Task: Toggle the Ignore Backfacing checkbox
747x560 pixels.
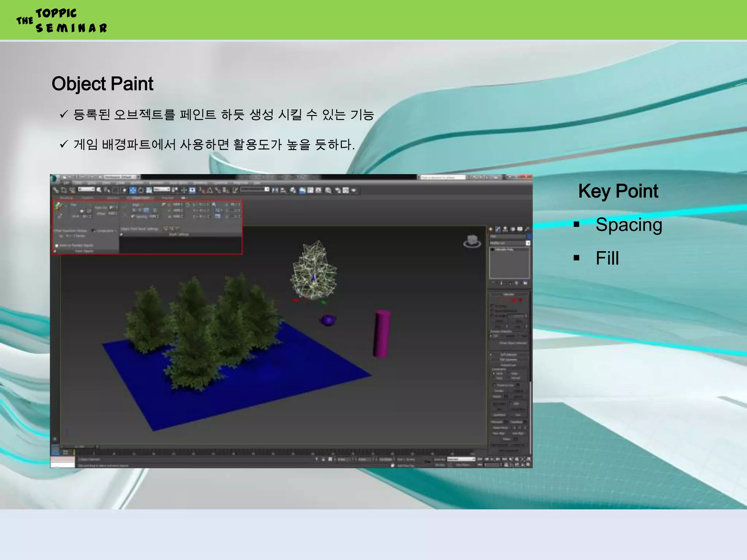Action: [492, 311]
